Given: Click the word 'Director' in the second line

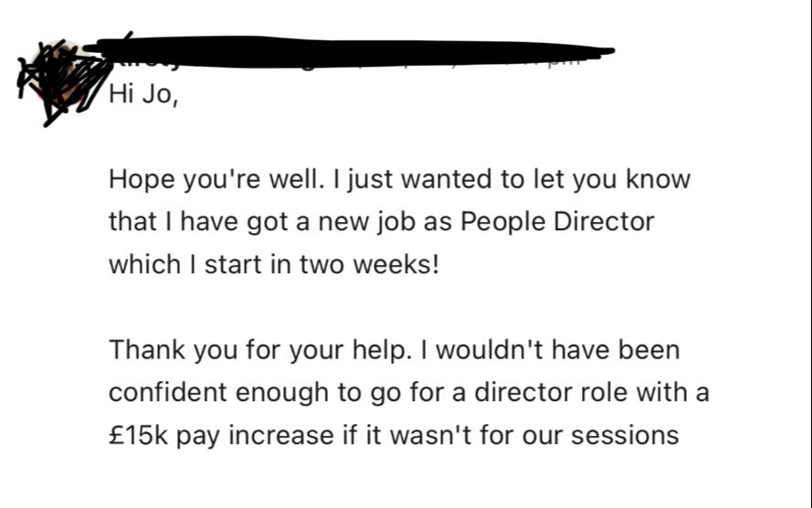Looking at the screenshot, I should 605,222.
